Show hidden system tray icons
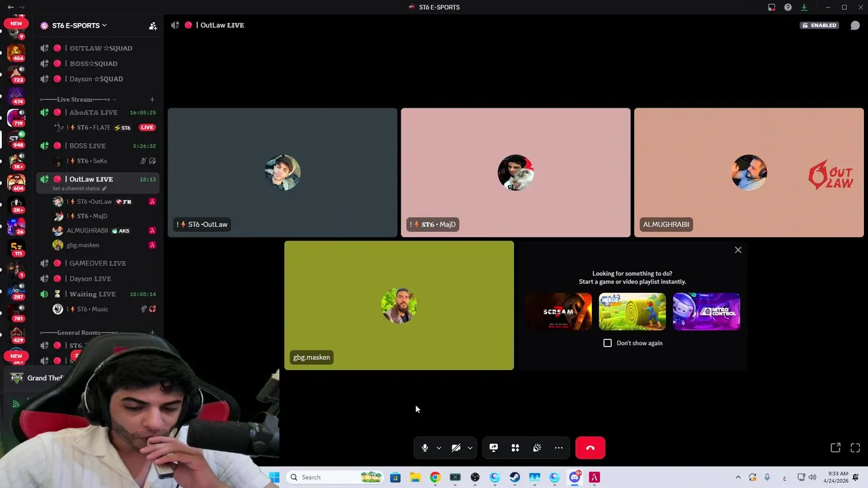 pyautogui.click(x=738, y=477)
